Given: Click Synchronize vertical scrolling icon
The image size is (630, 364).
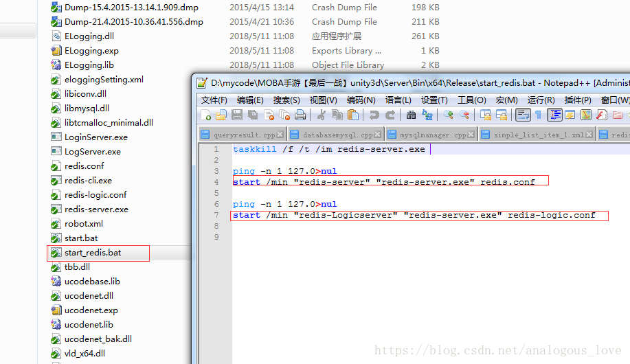Looking at the screenshot, I should [485, 115].
